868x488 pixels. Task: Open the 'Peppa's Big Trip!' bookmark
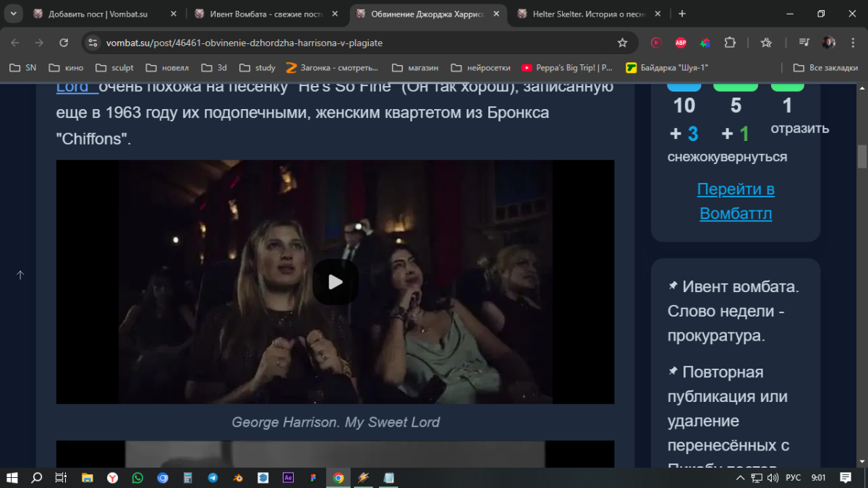(567, 67)
